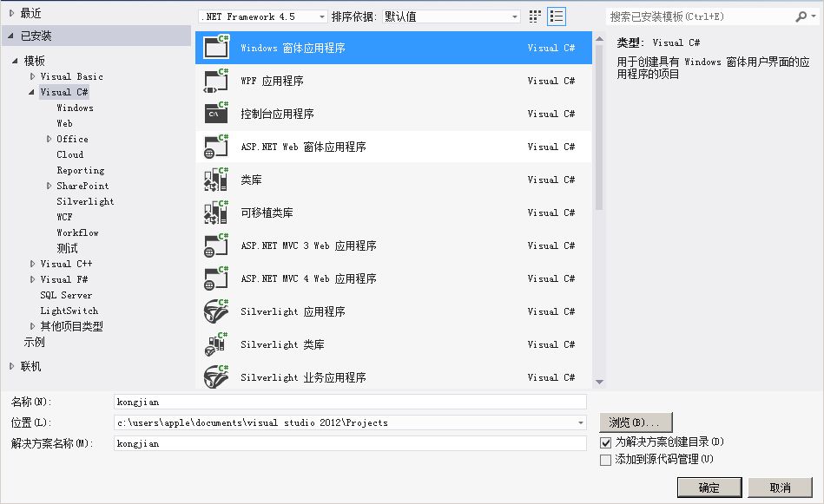
Task: Click the ASP.NET MVC 3 Web icon
Action: pos(216,245)
